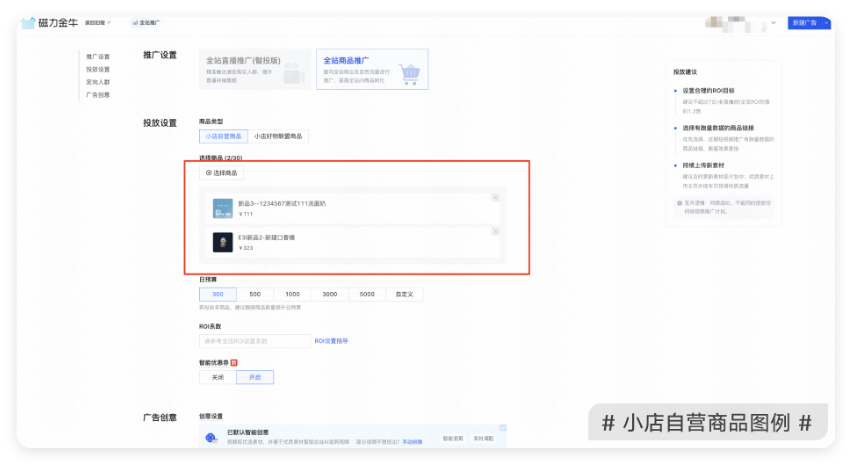Choose 小店自营商品 product type
This screenshot has width=851, height=464.
tap(224, 136)
